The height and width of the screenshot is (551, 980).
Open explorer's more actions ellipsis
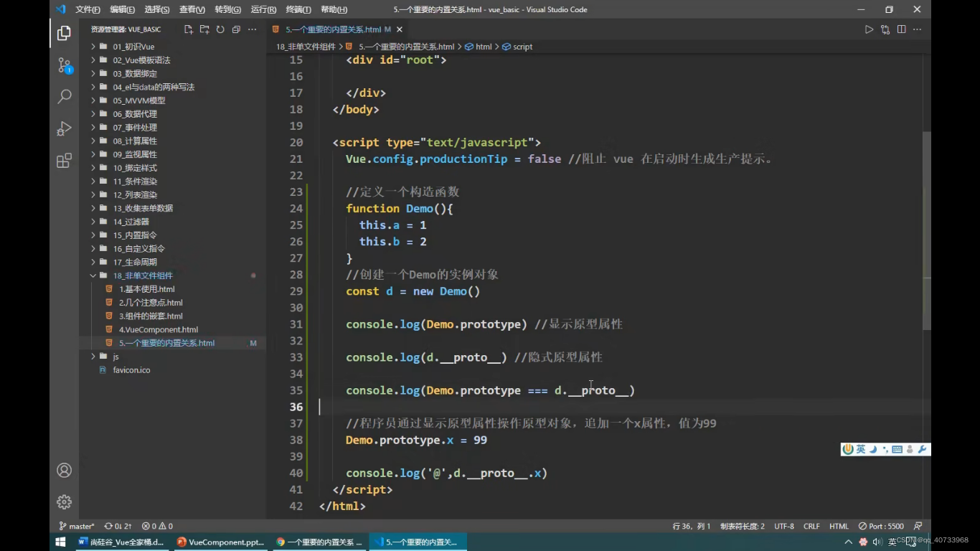(x=252, y=29)
